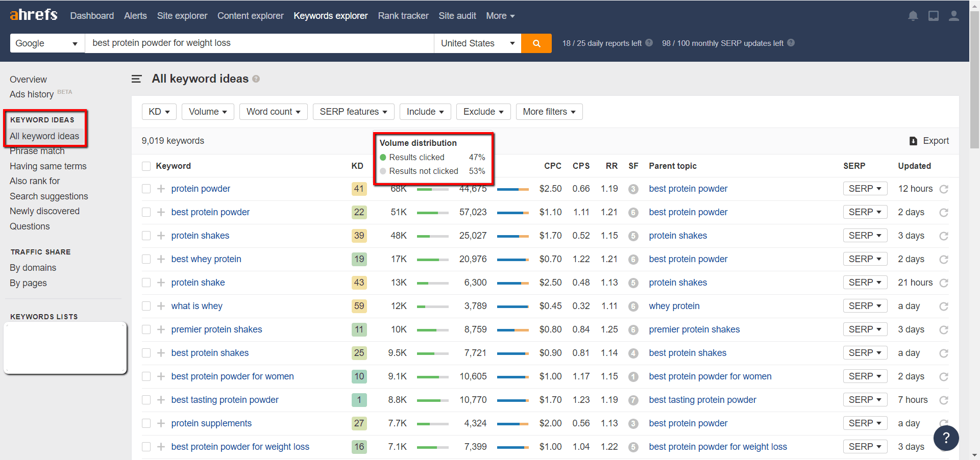
Task: Open the United States country dropdown
Action: point(477,43)
